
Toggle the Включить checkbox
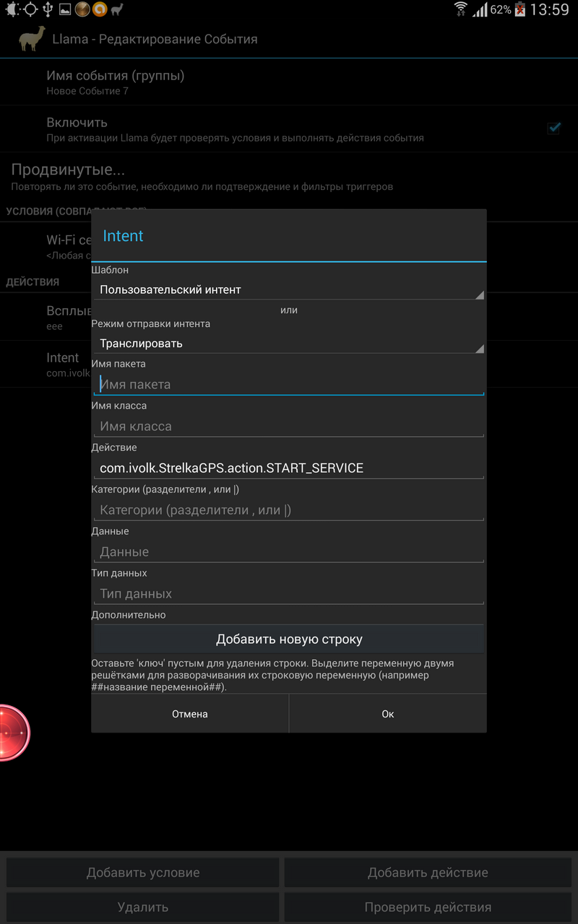coord(553,128)
